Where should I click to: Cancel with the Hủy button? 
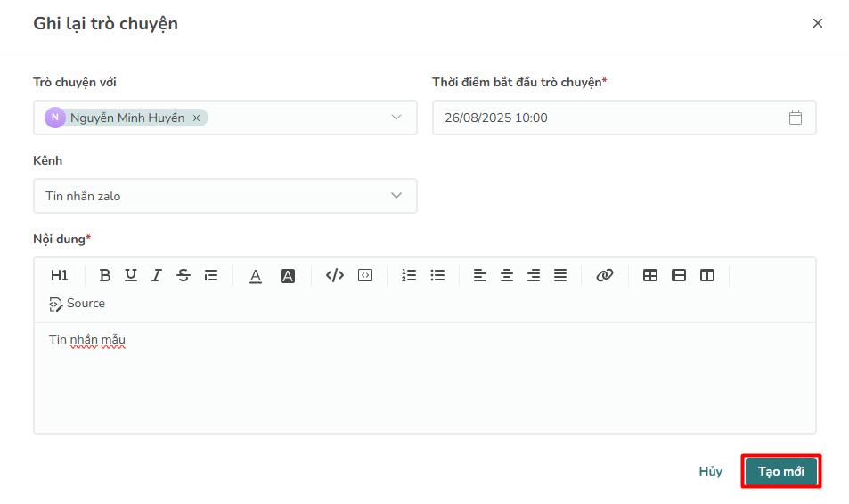[x=710, y=472]
